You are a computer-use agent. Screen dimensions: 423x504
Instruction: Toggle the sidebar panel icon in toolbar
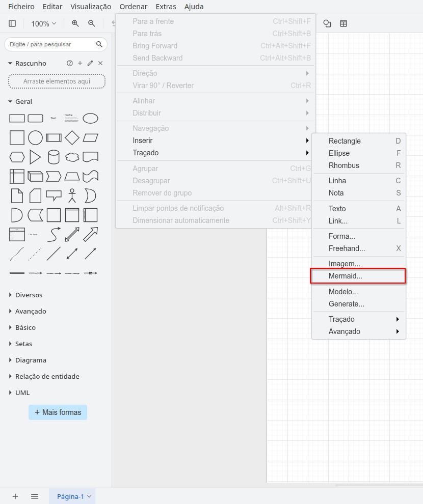12,23
